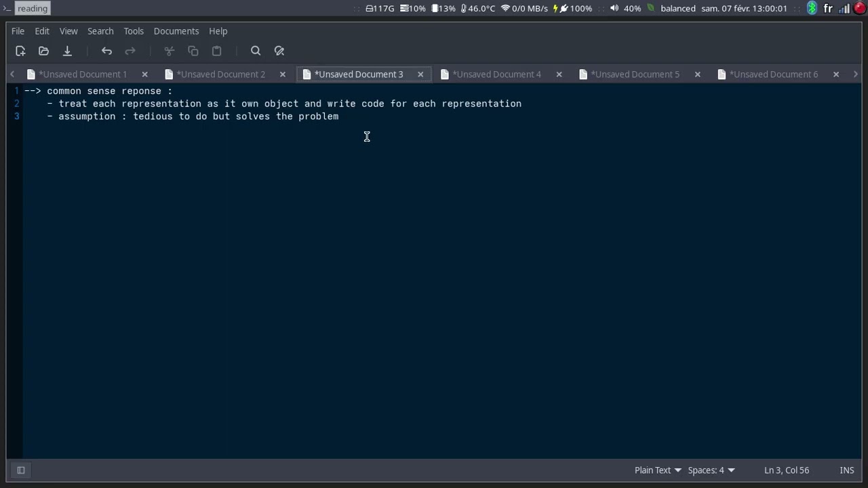Close the Unsaved Document 4 tab
The image size is (868, 488).
tap(559, 75)
